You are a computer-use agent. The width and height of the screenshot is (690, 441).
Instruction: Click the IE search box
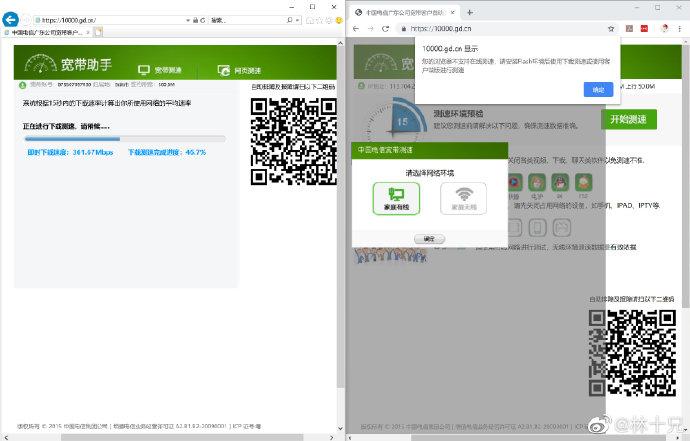click(246, 20)
